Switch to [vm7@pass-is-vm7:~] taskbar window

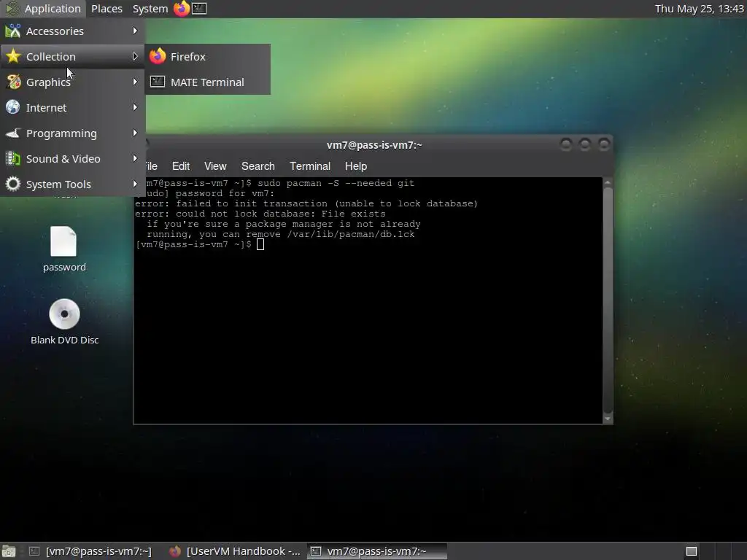90,551
